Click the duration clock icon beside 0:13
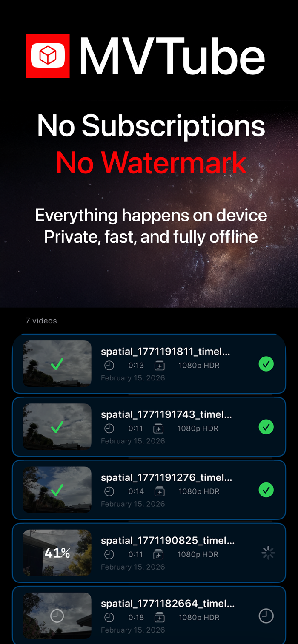This screenshot has height=644, width=298. point(109,365)
